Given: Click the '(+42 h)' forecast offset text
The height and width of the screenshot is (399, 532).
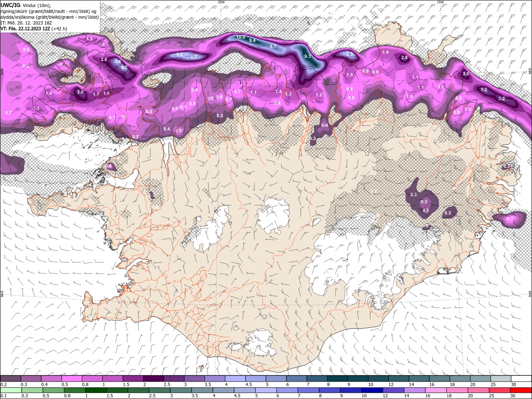Looking at the screenshot, I should point(59,29).
